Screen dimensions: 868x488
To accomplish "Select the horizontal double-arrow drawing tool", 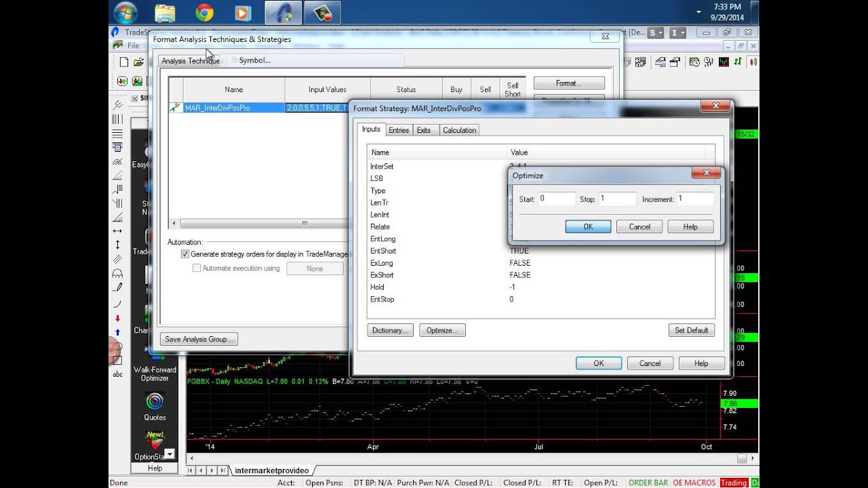I will tap(117, 230).
